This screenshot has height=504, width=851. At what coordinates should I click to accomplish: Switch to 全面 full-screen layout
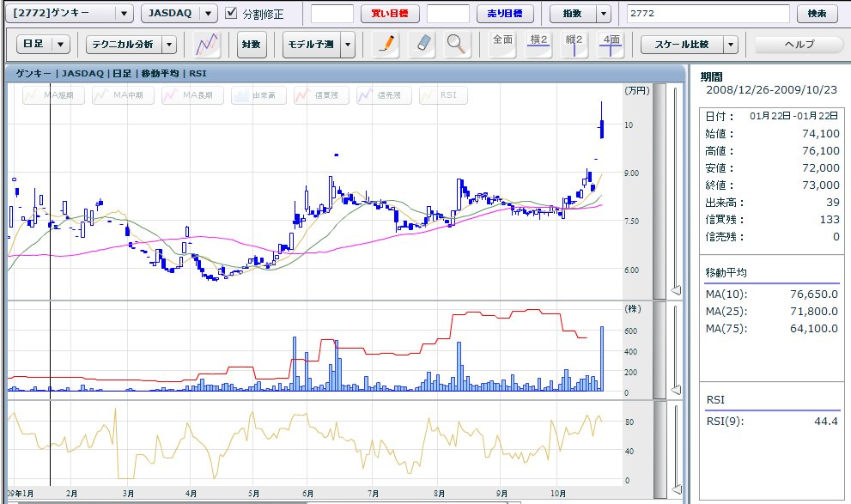[502, 45]
